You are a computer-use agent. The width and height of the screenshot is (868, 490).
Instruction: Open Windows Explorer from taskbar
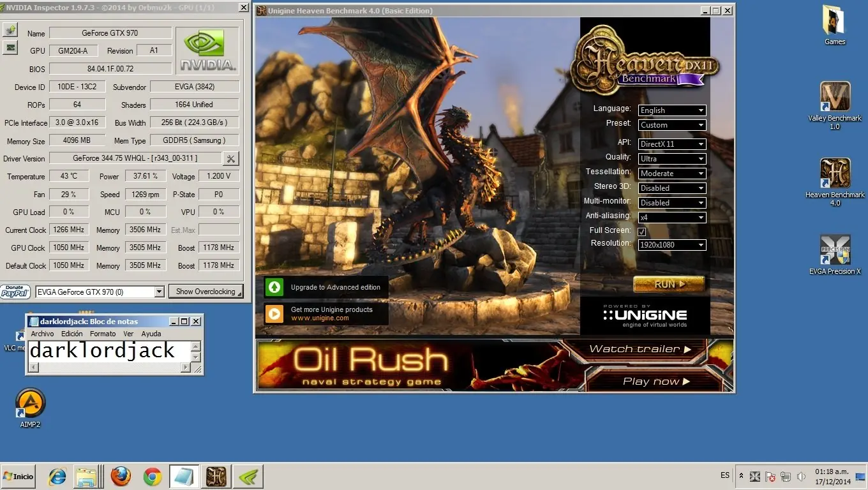86,477
